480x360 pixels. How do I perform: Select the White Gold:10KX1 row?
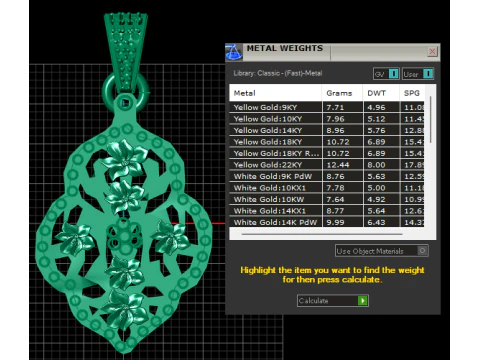(327, 188)
